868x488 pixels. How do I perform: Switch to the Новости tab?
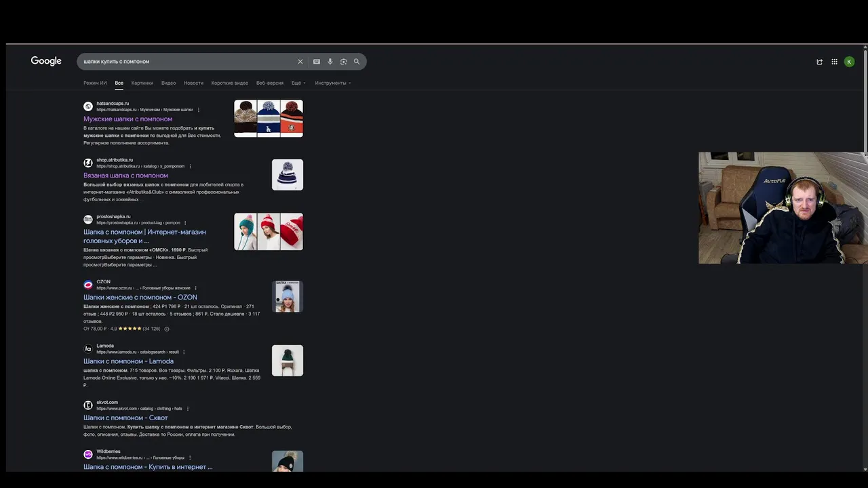click(193, 83)
